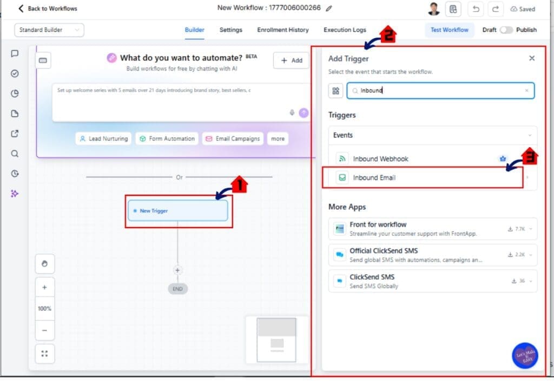This screenshot has width=554, height=392.
Task: Switch to the Settings tab
Action: click(x=230, y=30)
